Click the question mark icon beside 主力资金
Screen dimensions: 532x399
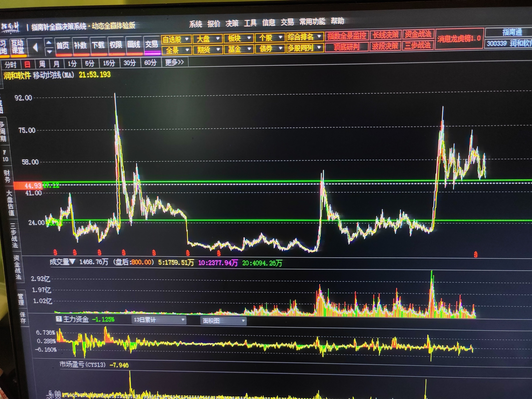coord(59,319)
